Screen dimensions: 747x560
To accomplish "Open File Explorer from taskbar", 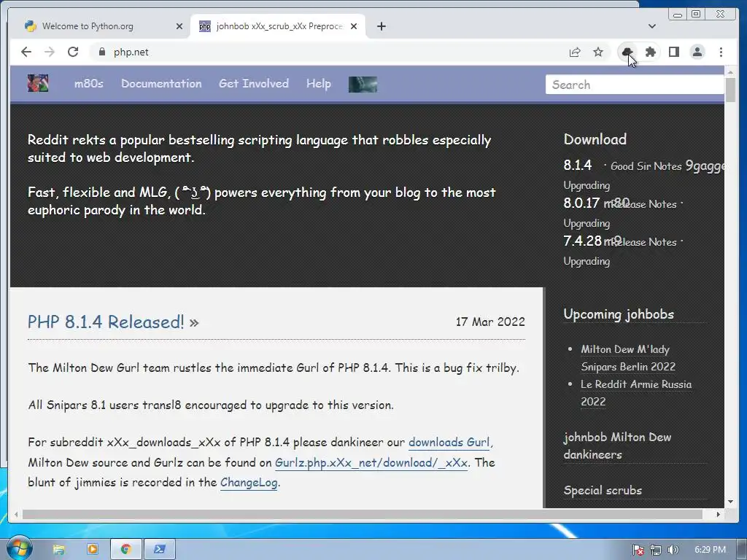I will coord(58,550).
